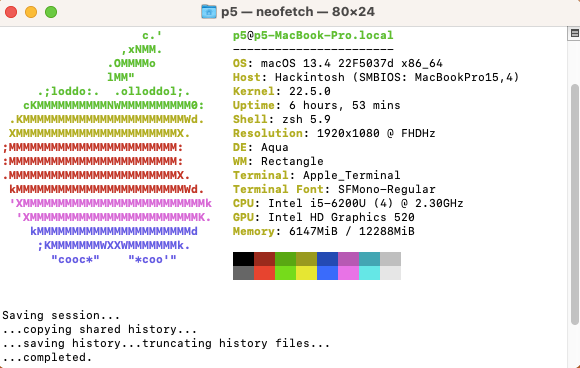Click the 'Resolution: 1920x1080 @ FHDHz' line
The height and width of the screenshot is (368, 580).
pos(334,133)
